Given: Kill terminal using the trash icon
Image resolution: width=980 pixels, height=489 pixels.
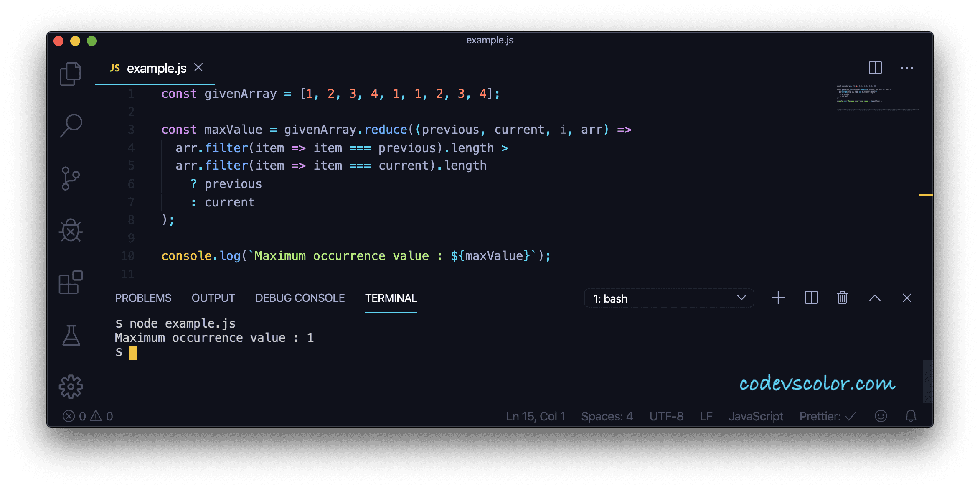Looking at the screenshot, I should [842, 298].
